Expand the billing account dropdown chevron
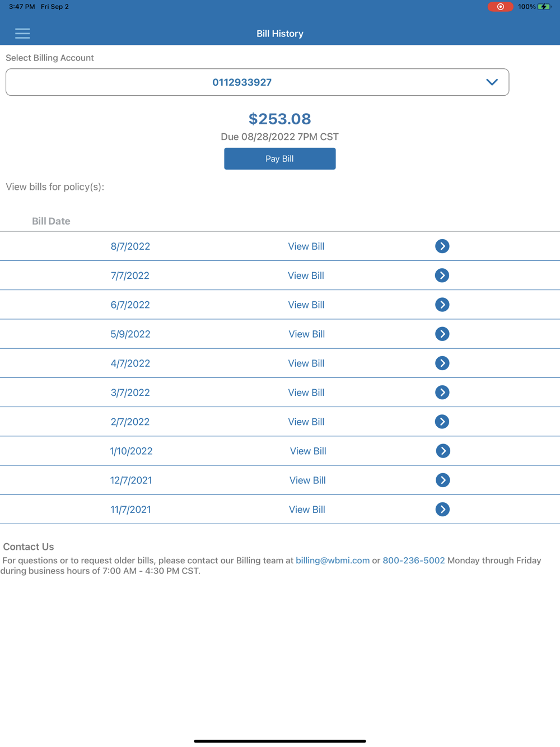The image size is (560, 747). 492,82
